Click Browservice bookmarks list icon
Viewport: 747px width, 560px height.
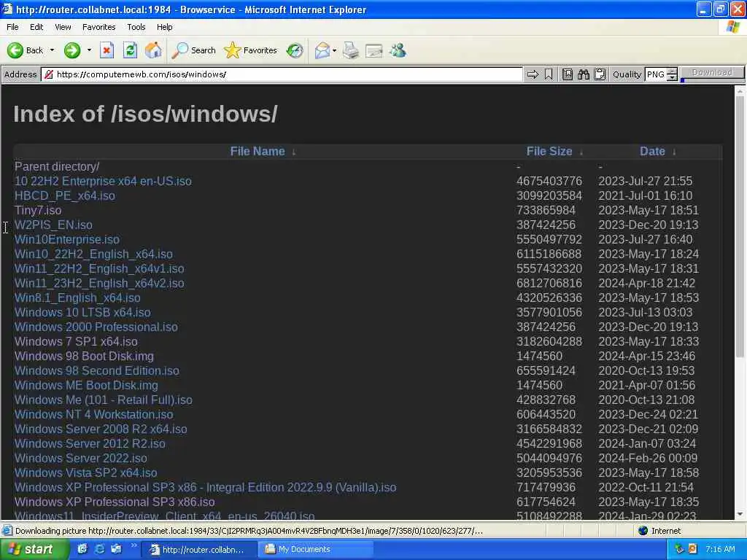(568, 74)
